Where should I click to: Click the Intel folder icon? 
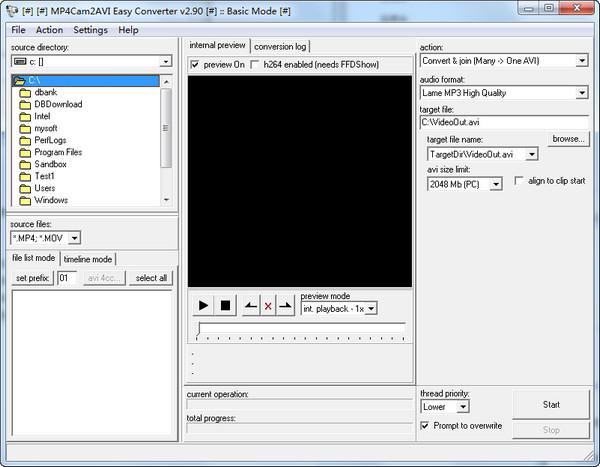[x=25, y=116]
